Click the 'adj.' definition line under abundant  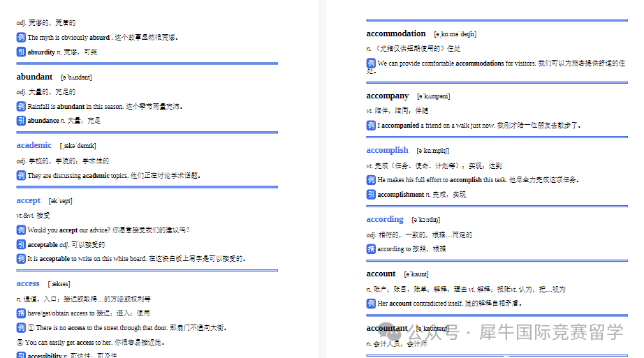(x=46, y=92)
